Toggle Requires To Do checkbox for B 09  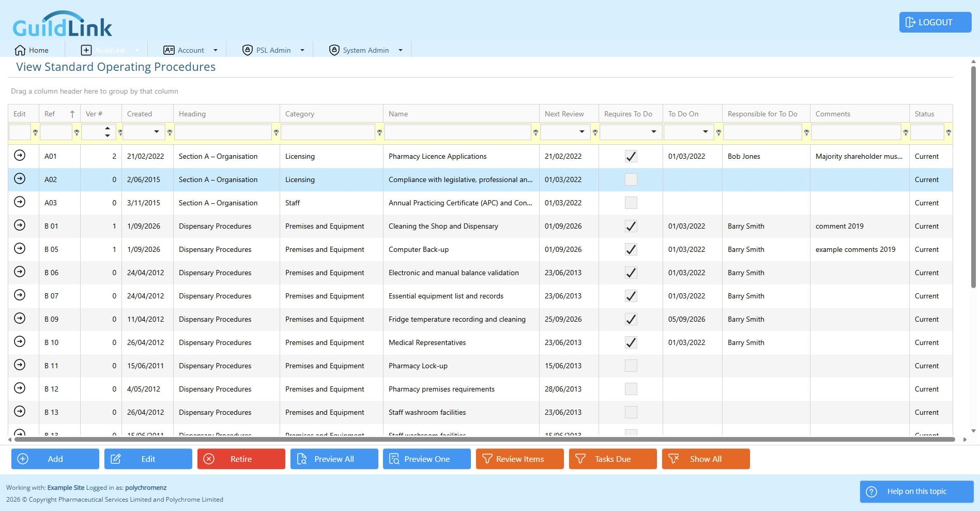[631, 319]
